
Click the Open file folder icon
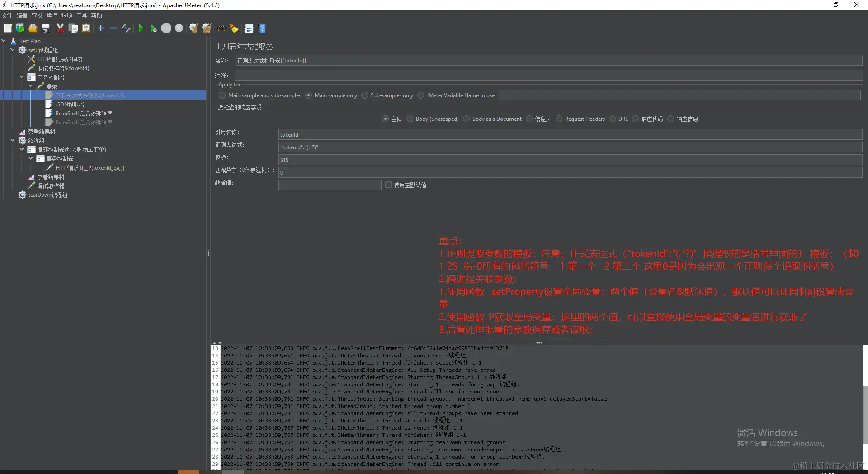[x=33, y=28]
